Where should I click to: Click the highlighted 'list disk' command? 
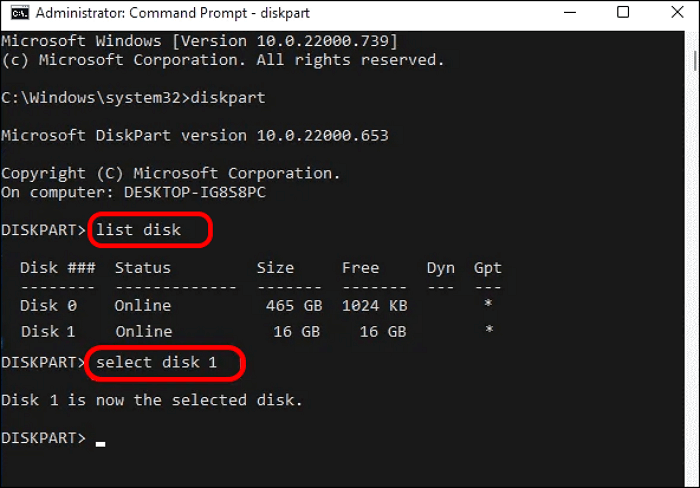click(x=138, y=230)
